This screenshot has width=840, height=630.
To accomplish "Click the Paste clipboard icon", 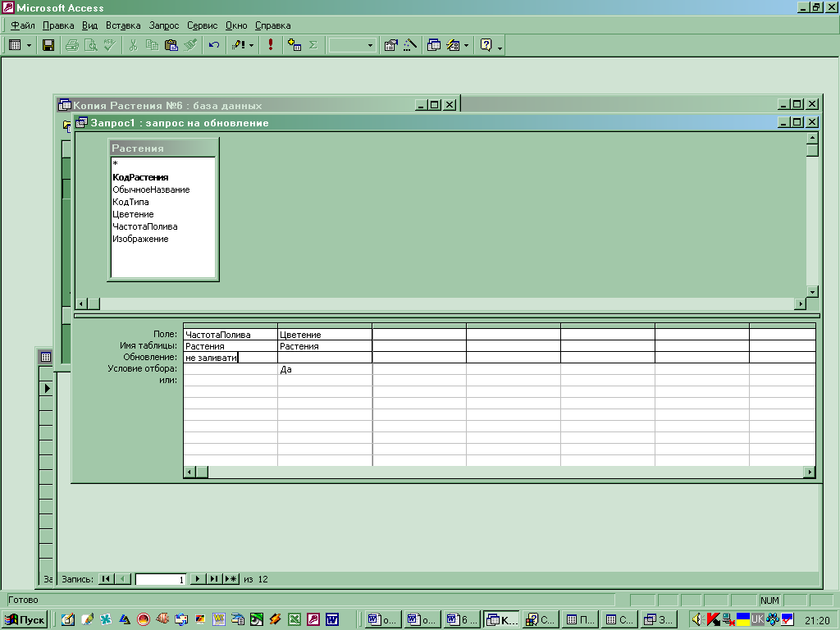I will [171, 45].
